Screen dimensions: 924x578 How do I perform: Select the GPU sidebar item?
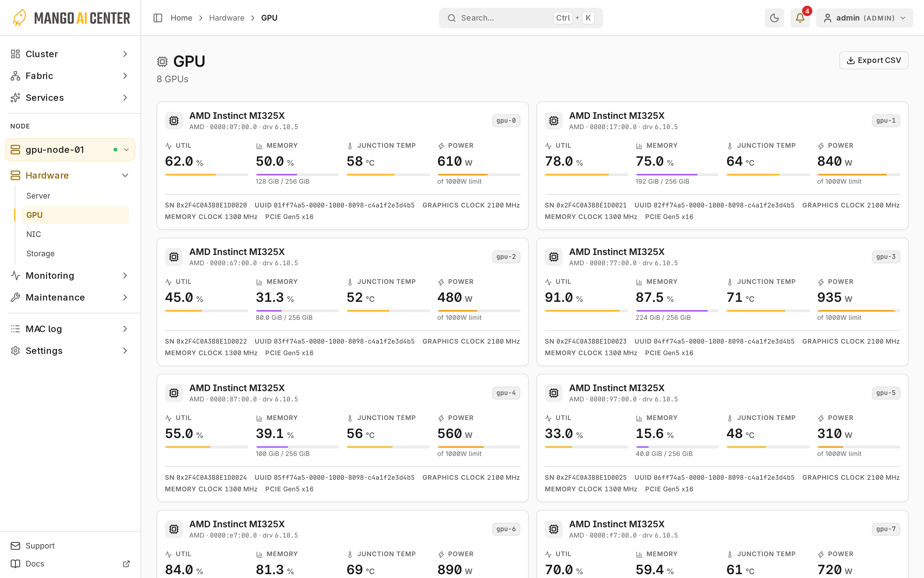point(75,215)
